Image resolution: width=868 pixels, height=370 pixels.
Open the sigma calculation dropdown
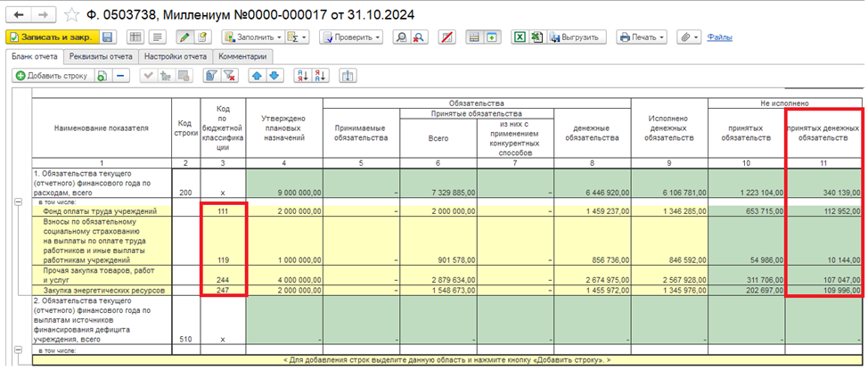[298, 37]
